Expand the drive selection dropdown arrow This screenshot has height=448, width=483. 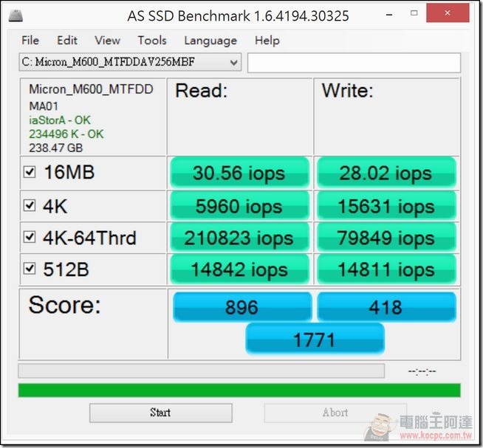(x=234, y=63)
